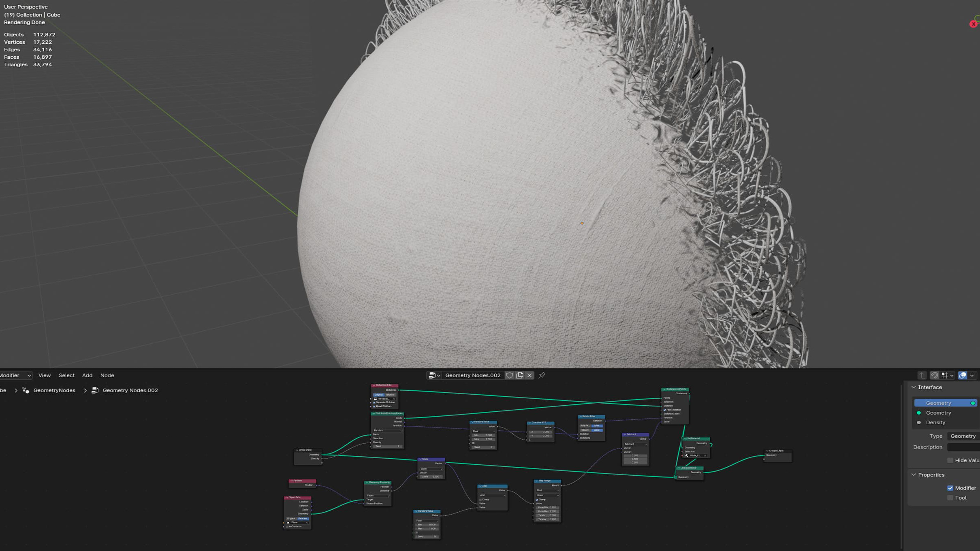Toggle Separate Children in Collection Info node
Image resolution: width=980 pixels, height=551 pixels.
tap(374, 402)
